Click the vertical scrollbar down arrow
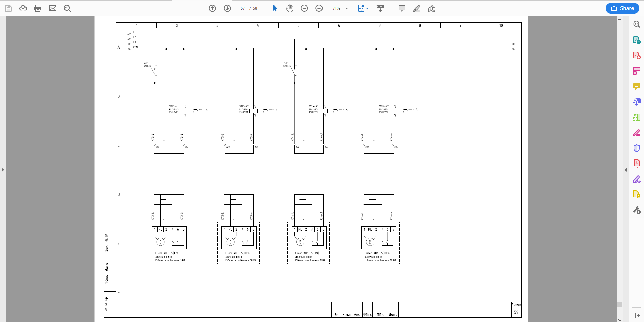 [620, 320]
